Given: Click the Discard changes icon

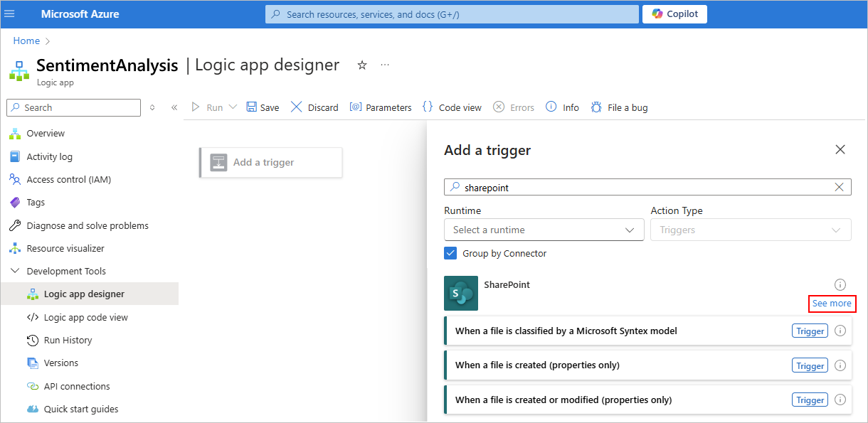Looking at the screenshot, I should point(297,107).
